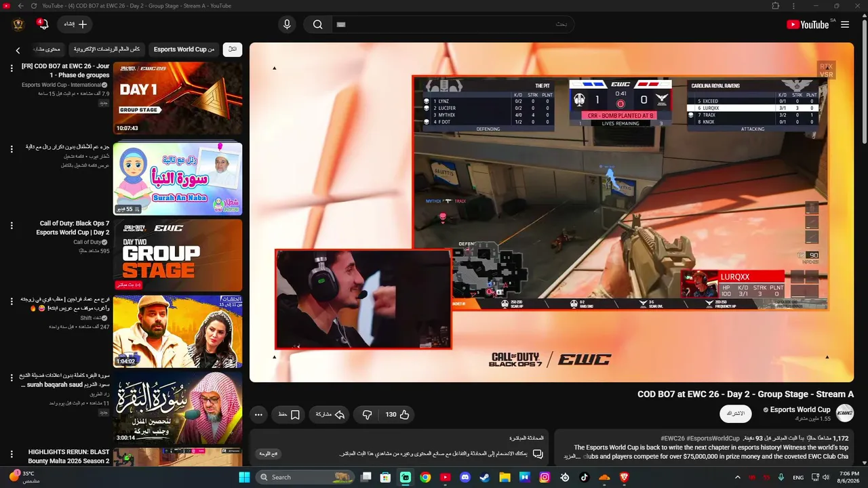Open the YouTube notifications bell
The image size is (868, 488).
pyautogui.click(x=43, y=24)
